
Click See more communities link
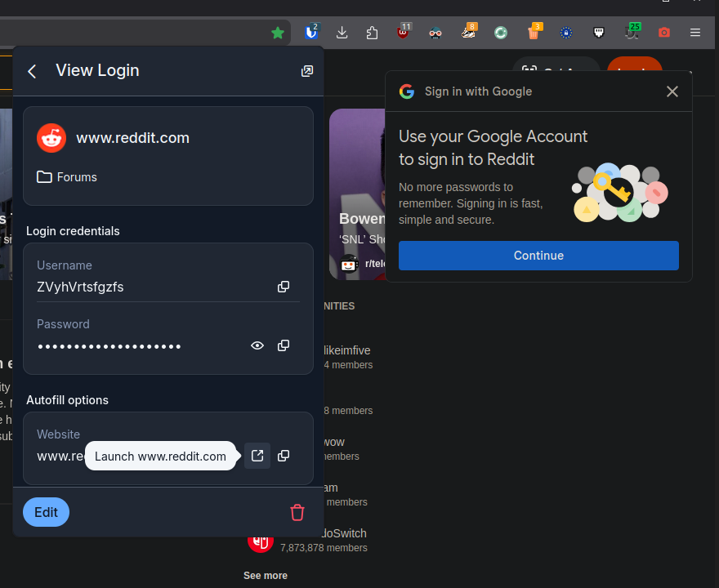266,576
